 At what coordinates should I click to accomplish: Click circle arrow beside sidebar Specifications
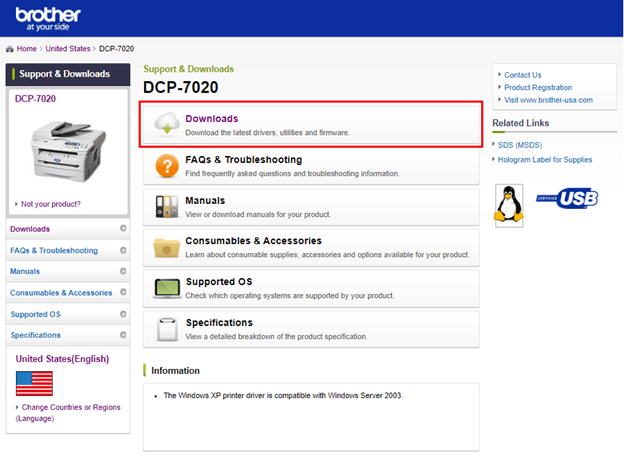123,335
